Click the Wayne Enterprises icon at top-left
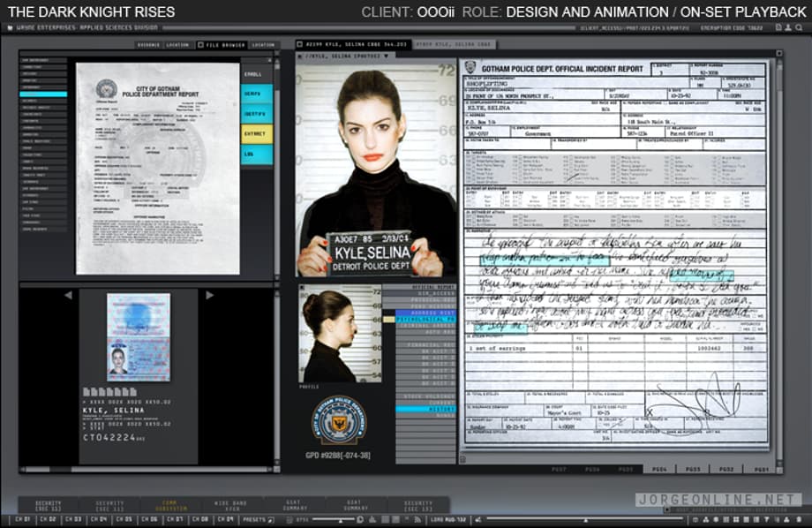812x528 pixels. tap(8, 28)
